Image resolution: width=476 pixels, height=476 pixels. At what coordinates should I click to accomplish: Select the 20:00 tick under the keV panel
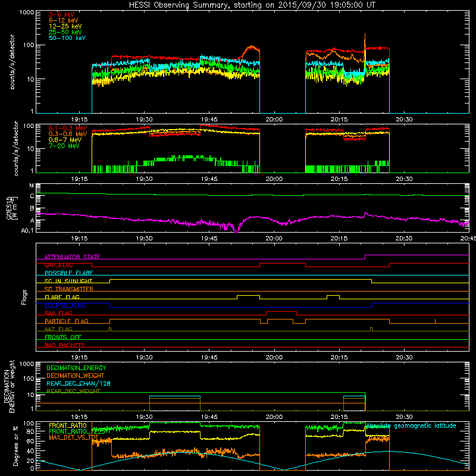pyautogui.click(x=274, y=120)
